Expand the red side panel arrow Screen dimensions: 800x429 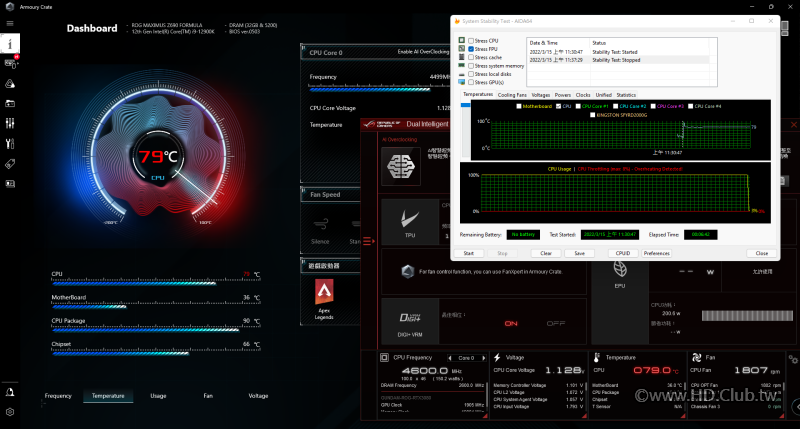tap(369, 241)
